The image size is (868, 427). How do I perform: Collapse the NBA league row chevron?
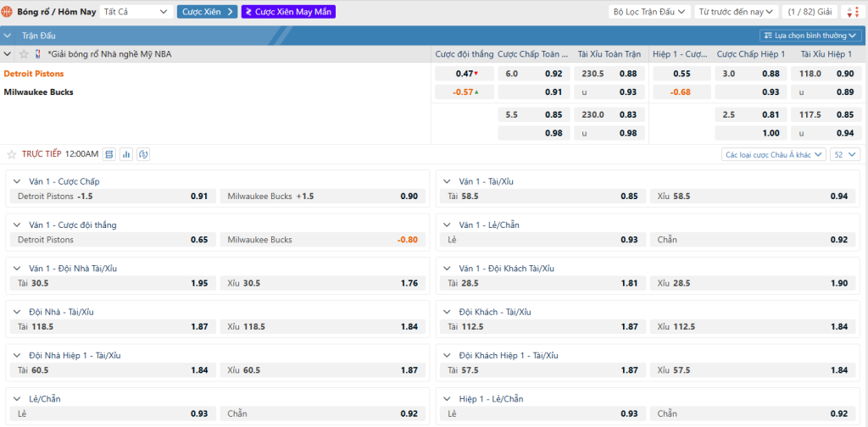(8, 54)
